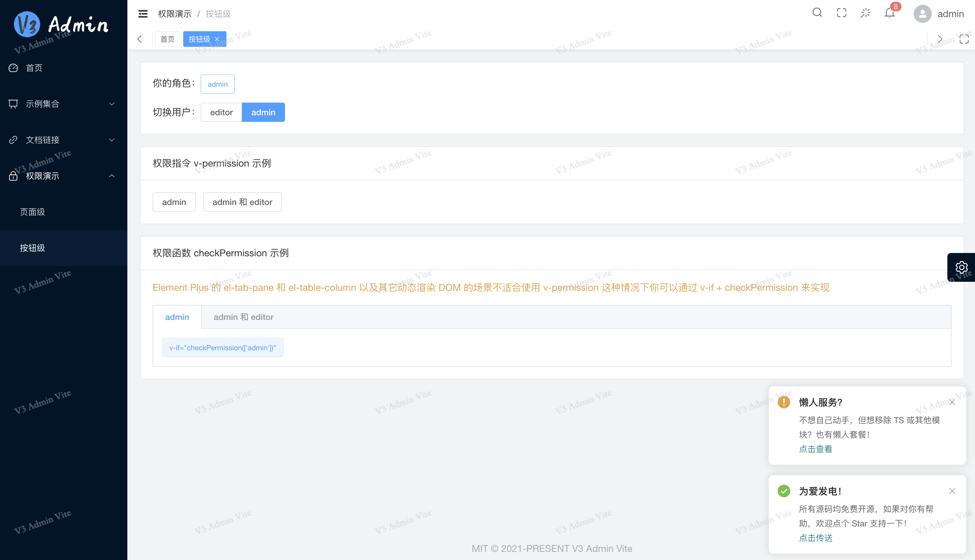Open notifications via the bell icon

[890, 14]
